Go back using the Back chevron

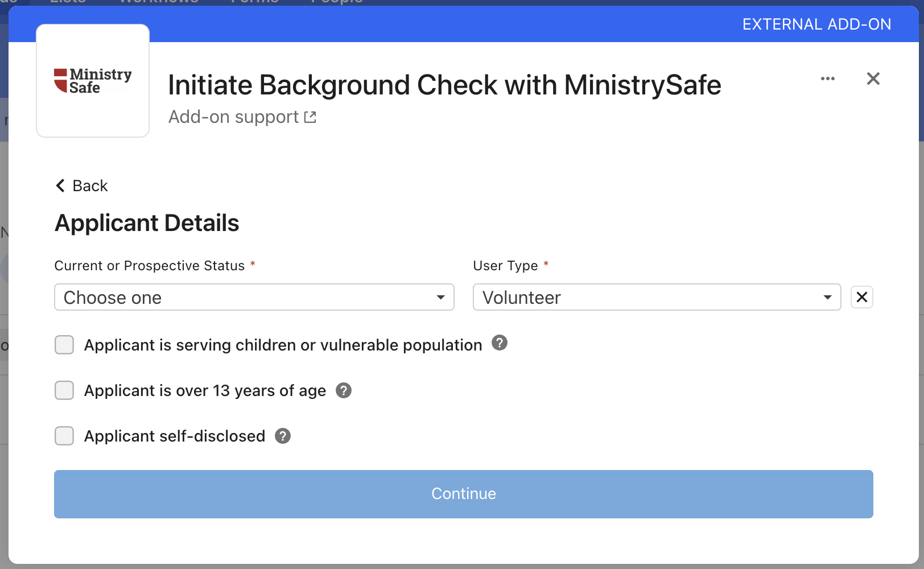[61, 185]
